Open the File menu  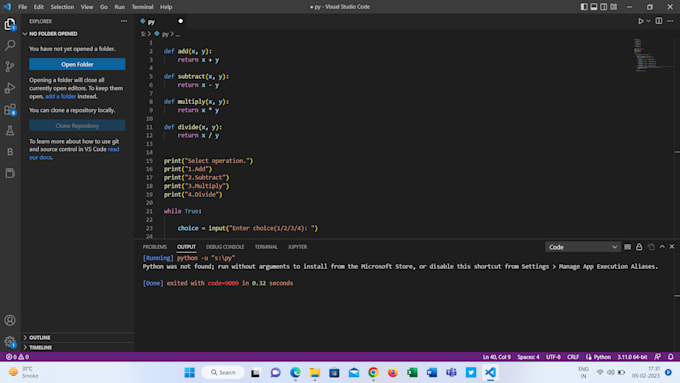tap(23, 7)
